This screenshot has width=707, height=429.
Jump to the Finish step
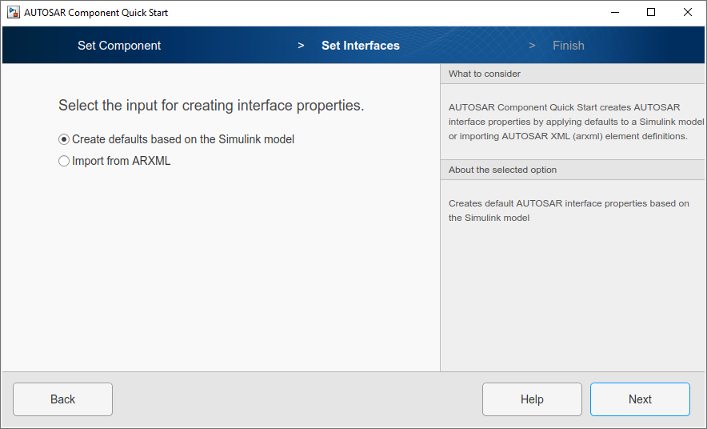coord(568,46)
